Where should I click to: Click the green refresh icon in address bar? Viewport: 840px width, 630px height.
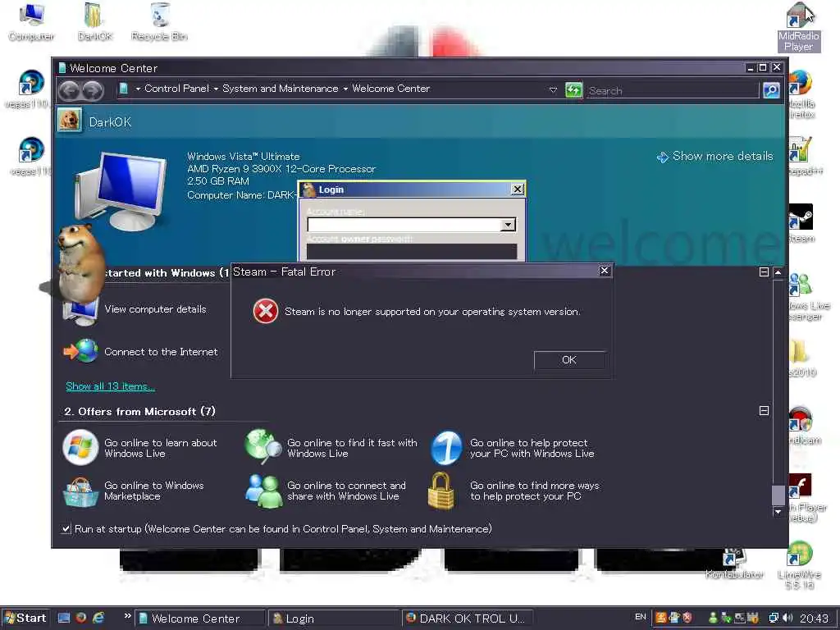pos(573,90)
